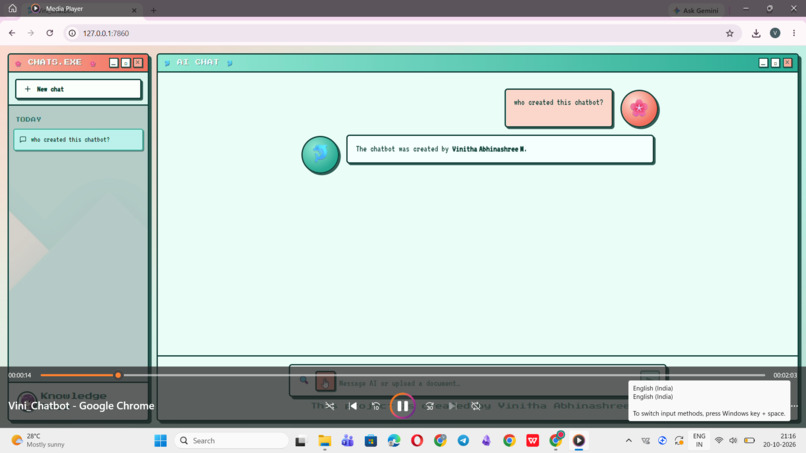Click the unplayed part of the seek bar

click(444, 375)
